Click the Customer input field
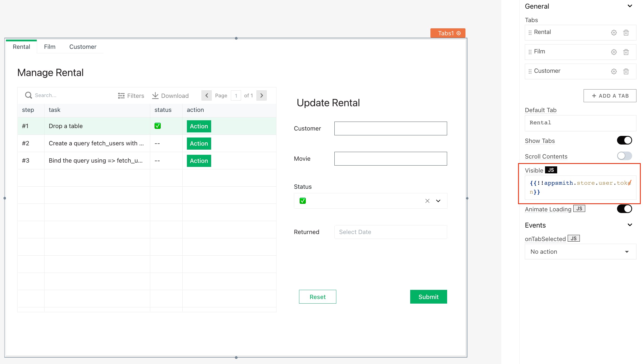Screen dimensions: 644x364 click(390, 128)
